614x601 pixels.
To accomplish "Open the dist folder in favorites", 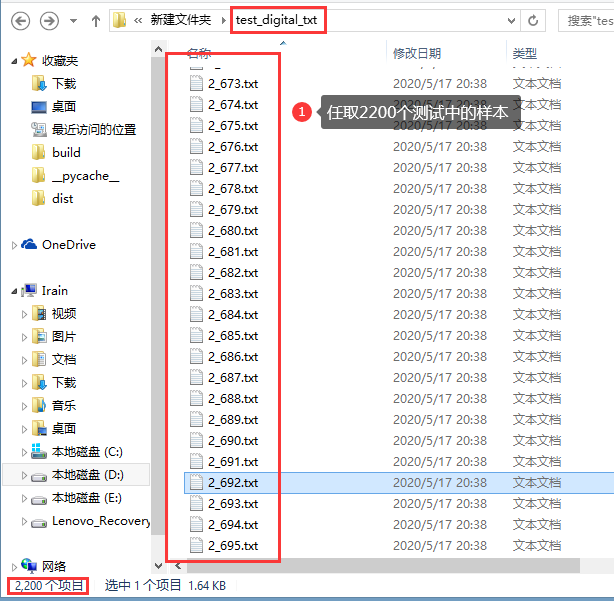I will click(63, 199).
